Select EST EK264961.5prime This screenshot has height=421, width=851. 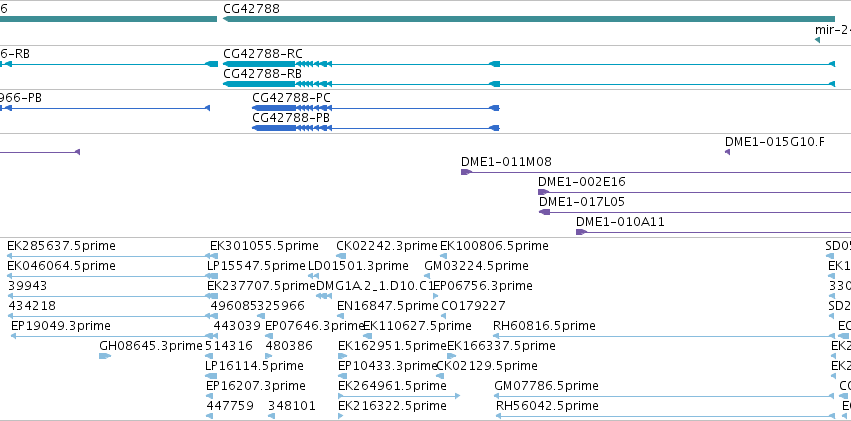(x=392, y=386)
